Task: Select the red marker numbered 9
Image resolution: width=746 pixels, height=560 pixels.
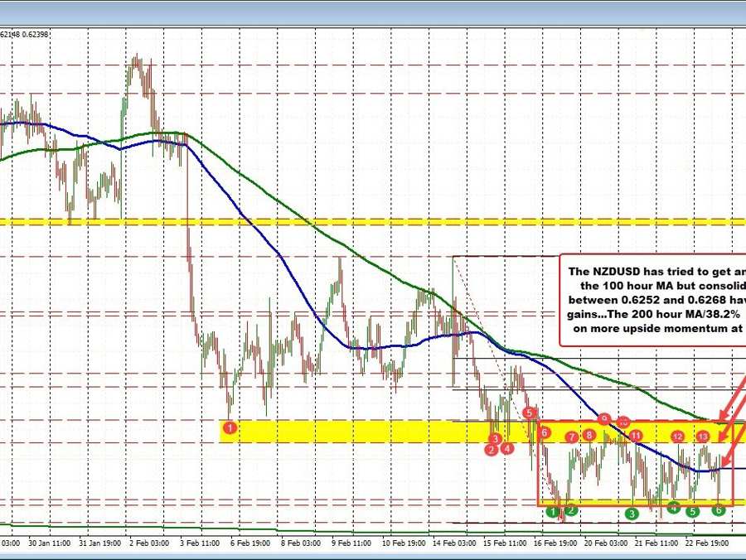Action: [x=604, y=418]
